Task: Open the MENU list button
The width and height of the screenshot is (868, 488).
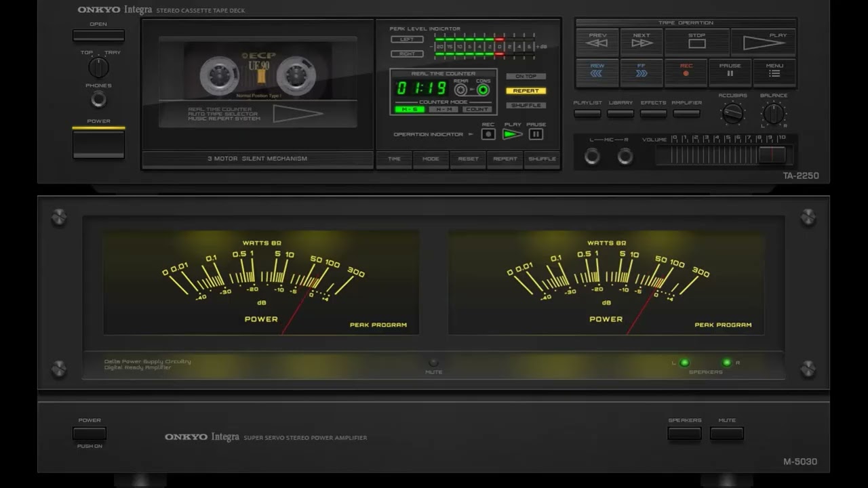Action: [x=774, y=73]
